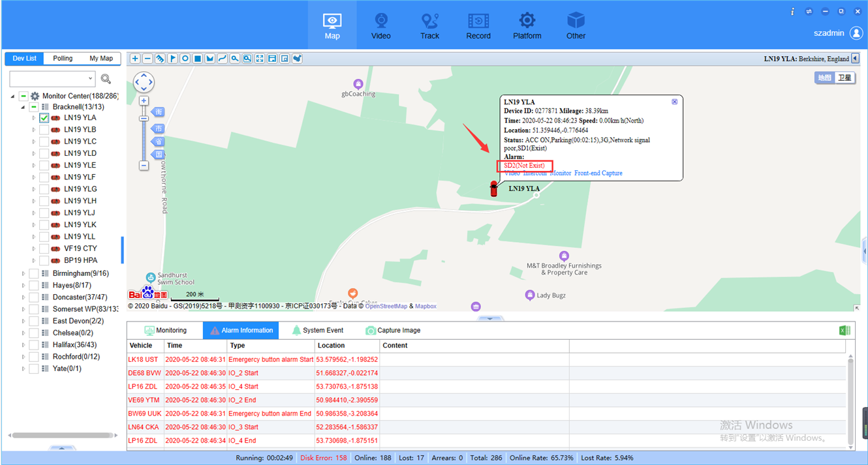Click the China map shape icon
Screen dimensions: 868x465
(298, 59)
